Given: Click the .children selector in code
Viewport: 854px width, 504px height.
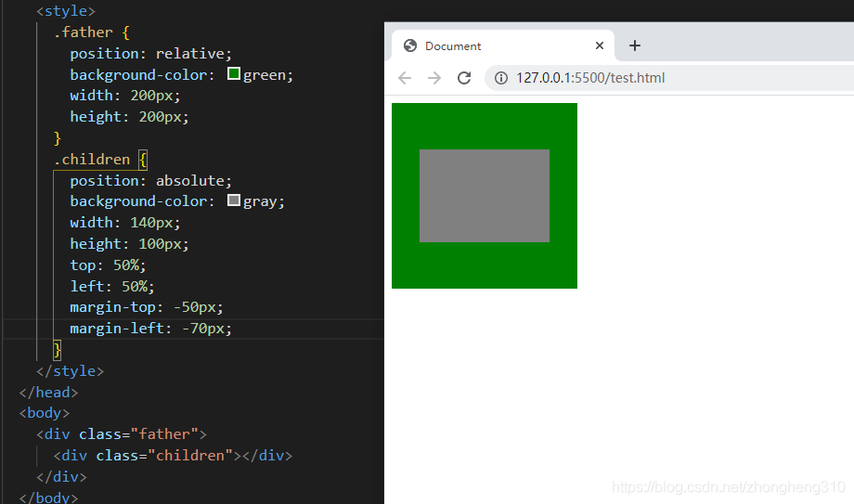Looking at the screenshot, I should click(92, 159).
